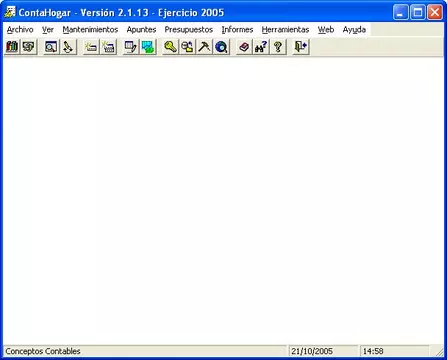Click the blue-green chart report icon
This screenshot has width=447, height=360.
click(x=147, y=47)
